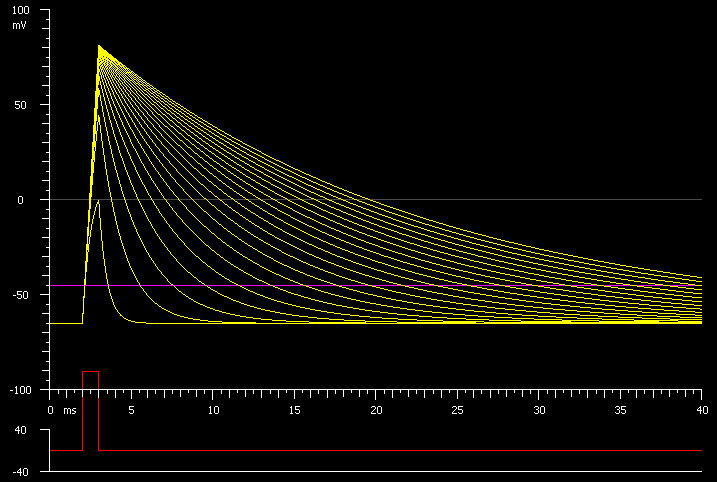
Task: Click the 50 mV axis label
Action: pyautogui.click(x=20, y=105)
